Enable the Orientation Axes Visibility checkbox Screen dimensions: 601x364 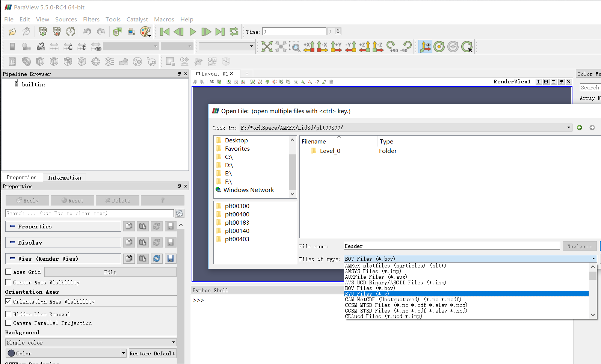pos(8,301)
